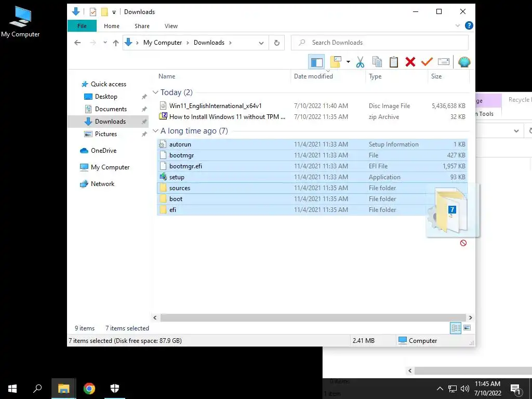The width and height of the screenshot is (532, 399).
Task: Click the red X Delete icon
Action: [x=410, y=62]
